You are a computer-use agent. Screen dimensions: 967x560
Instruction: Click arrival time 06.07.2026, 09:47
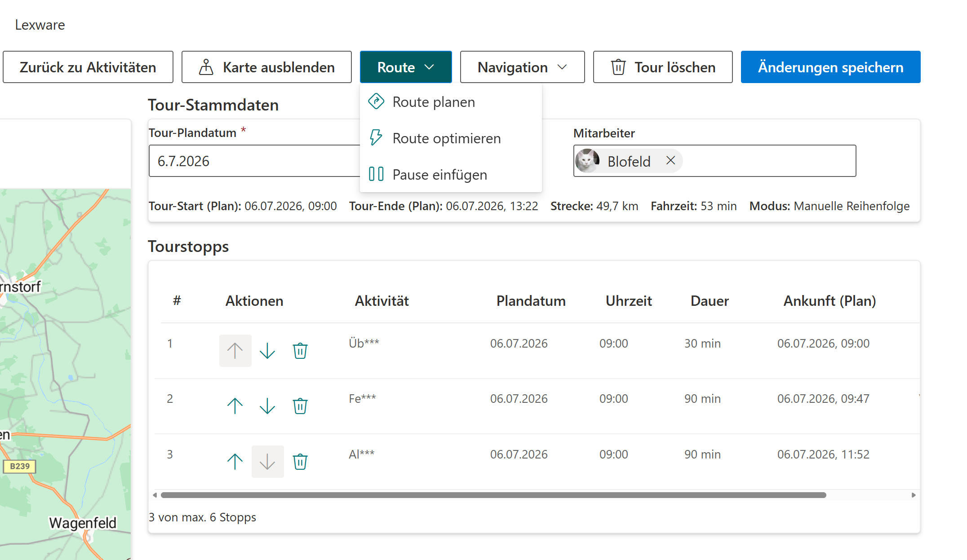coord(823,398)
